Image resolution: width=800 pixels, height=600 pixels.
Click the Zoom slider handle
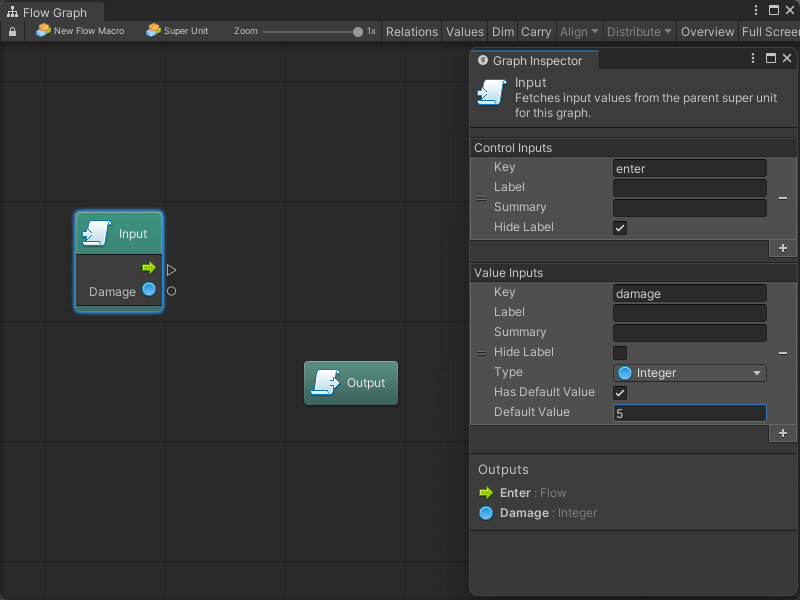tap(358, 31)
